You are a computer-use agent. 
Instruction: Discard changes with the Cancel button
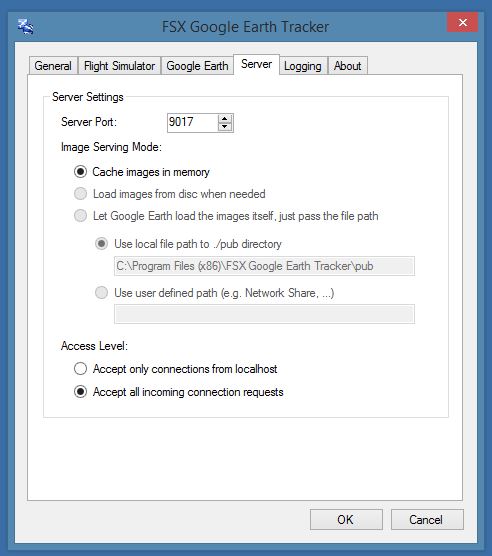(427, 519)
